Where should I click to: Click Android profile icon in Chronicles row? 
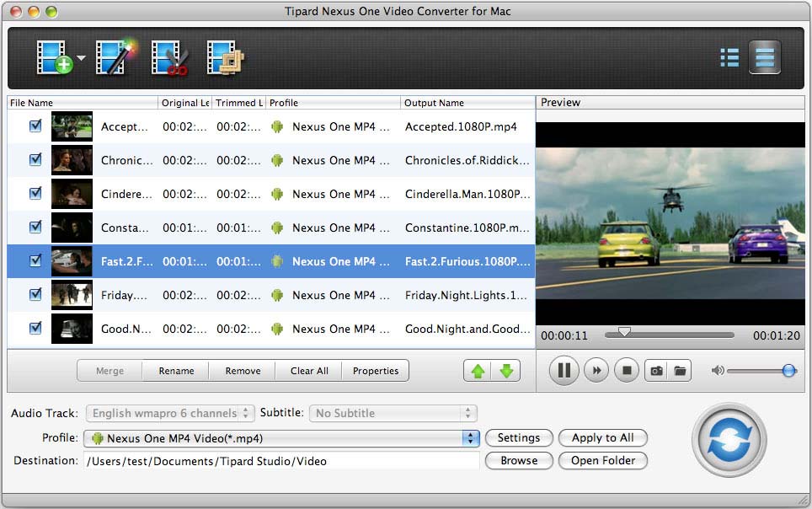click(x=277, y=160)
